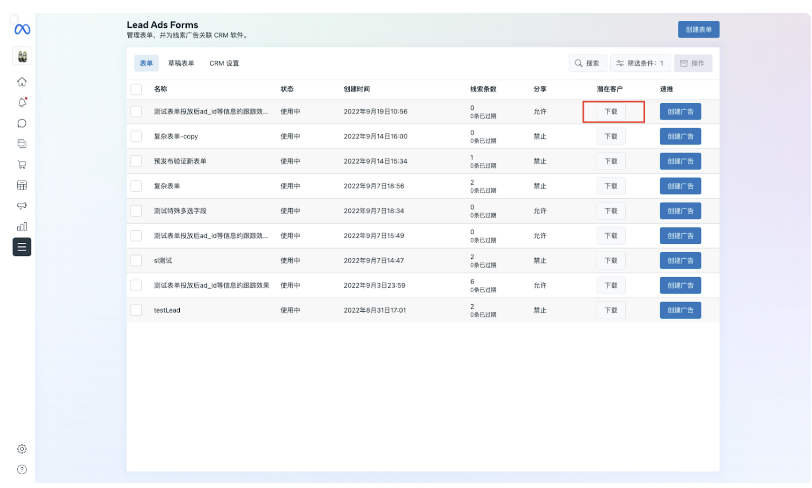Open the business account avatar switcher
The image size is (812, 488).
pyautogui.click(x=22, y=55)
